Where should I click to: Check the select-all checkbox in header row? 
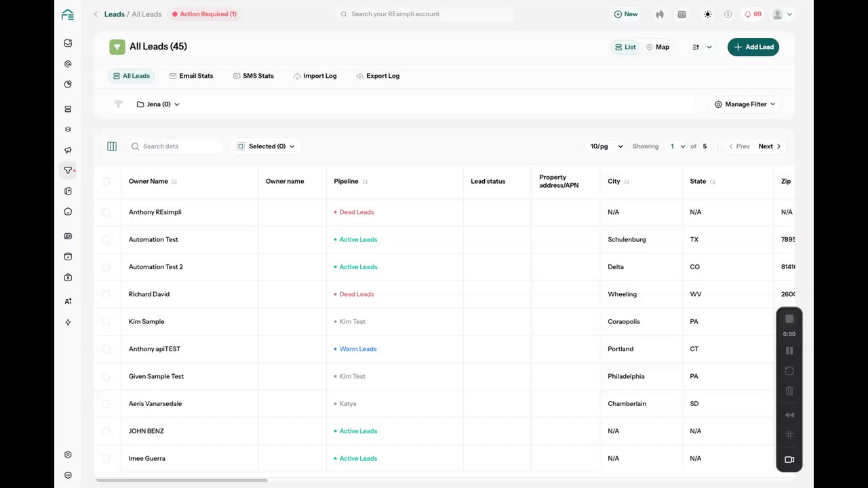tap(106, 181)
